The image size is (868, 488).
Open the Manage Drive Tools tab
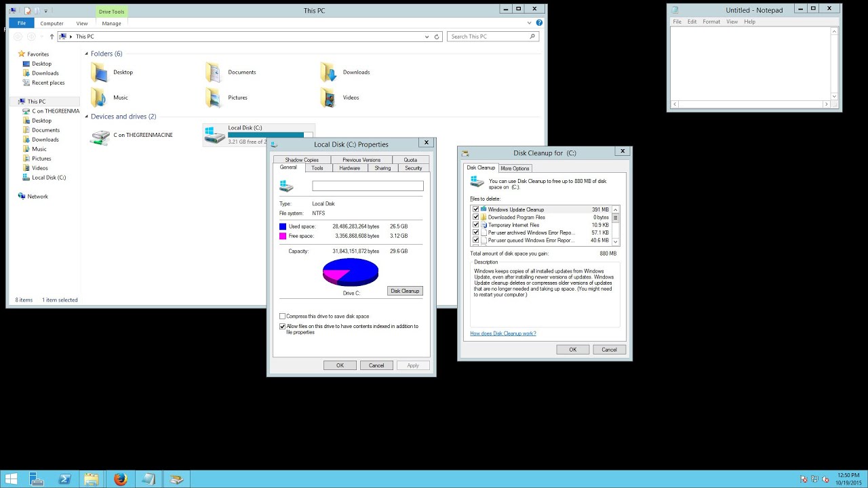[x=111, y=23]
